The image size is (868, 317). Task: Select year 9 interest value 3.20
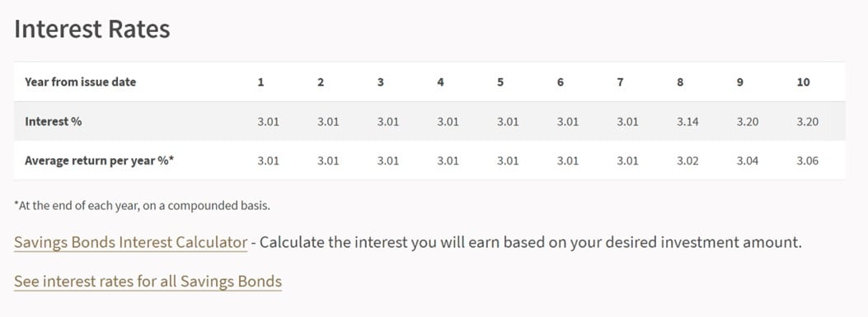748,122
